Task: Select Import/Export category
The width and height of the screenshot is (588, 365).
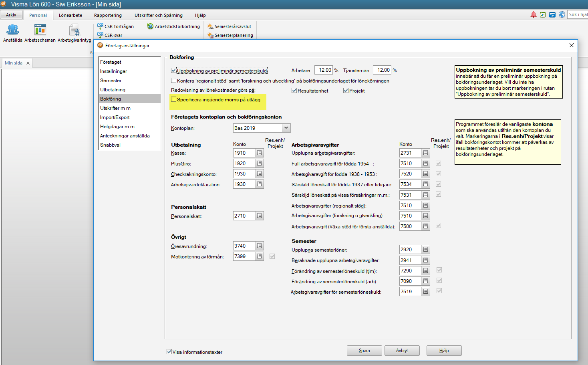Action: pyautogui.click(x=130, y=117)
